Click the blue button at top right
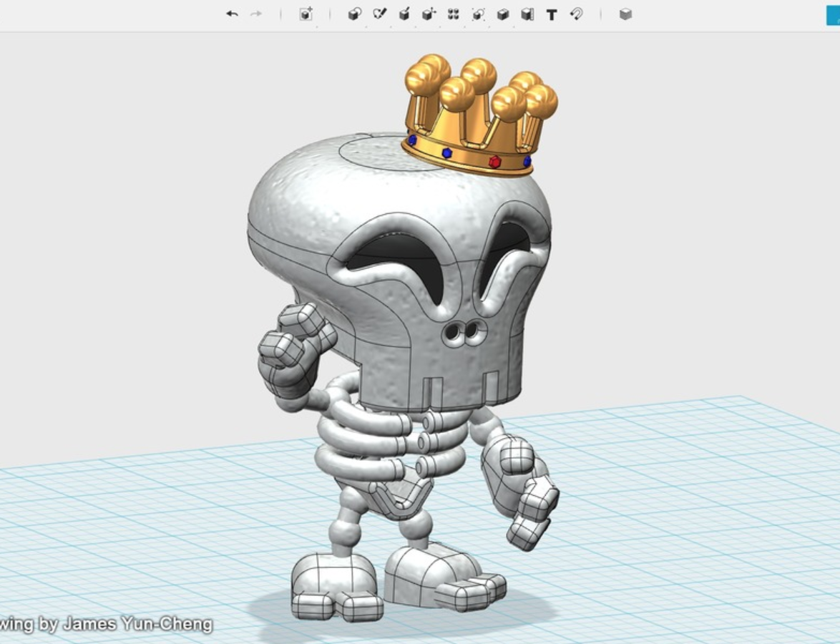840x644 pixels. 833,15
